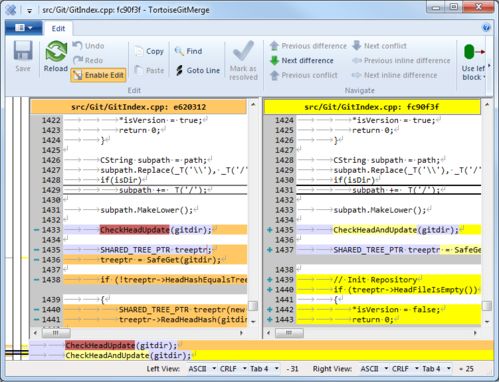Viewport: 499px width, 382px height.
Task: Click left line 1426 CString subpath
Action: pos(155,160)
